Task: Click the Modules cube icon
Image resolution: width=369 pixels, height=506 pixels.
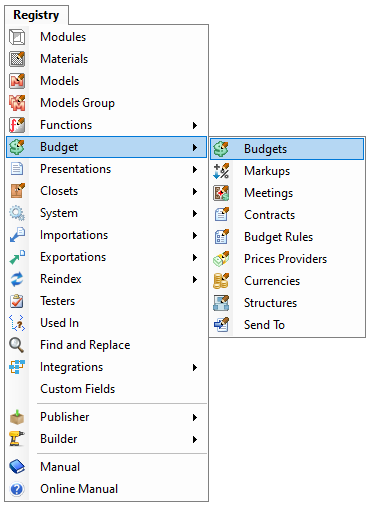Action: click(17, 37)
